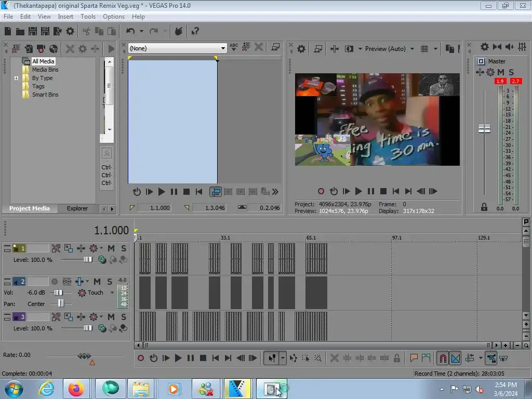Adjust track 2 Pan Center slider

coord(61,303)
